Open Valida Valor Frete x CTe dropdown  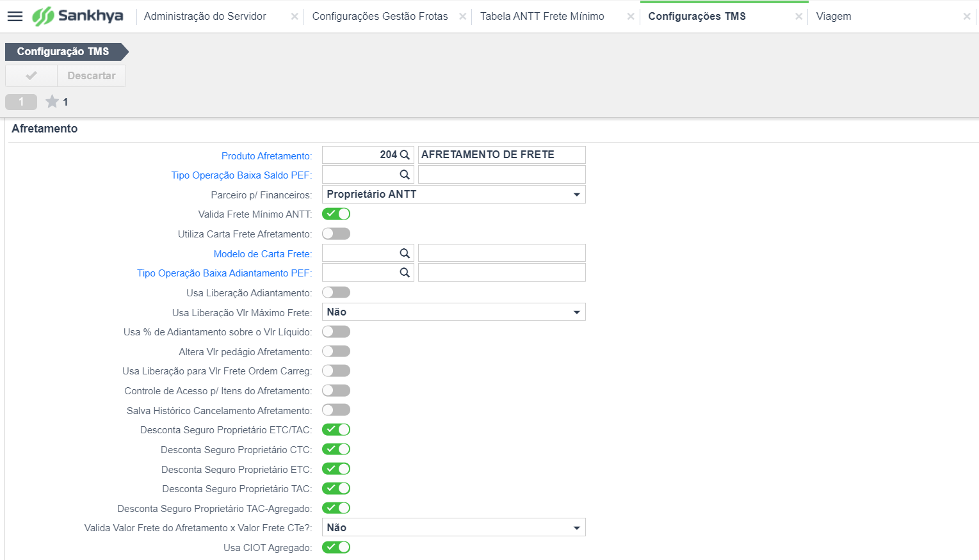[x=454, y=527]
